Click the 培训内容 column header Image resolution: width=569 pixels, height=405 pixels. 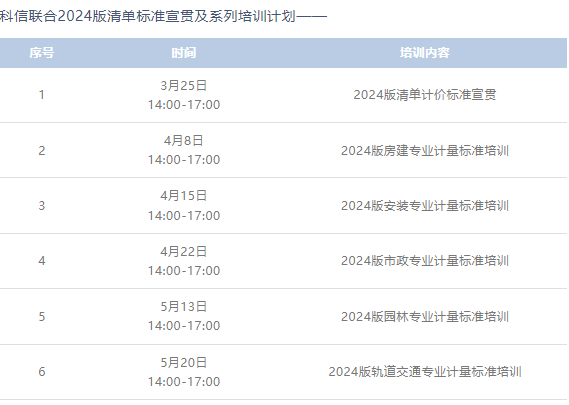pos(425,53)
